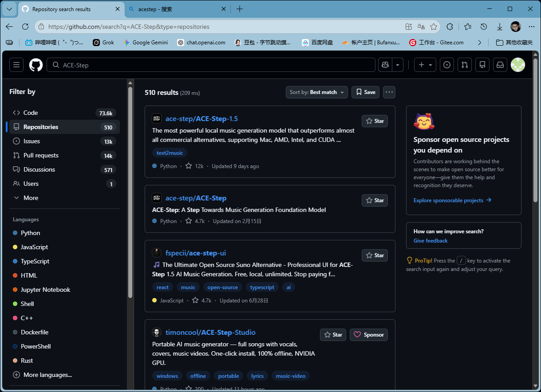Select Pull requests filter in sidebar

64,155
